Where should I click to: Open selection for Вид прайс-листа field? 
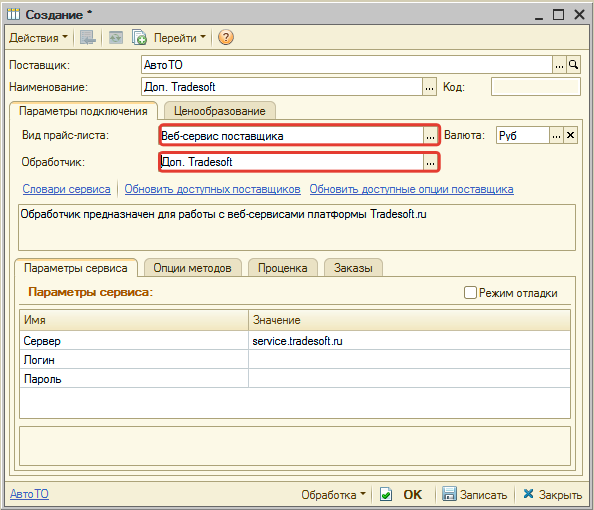430,136
